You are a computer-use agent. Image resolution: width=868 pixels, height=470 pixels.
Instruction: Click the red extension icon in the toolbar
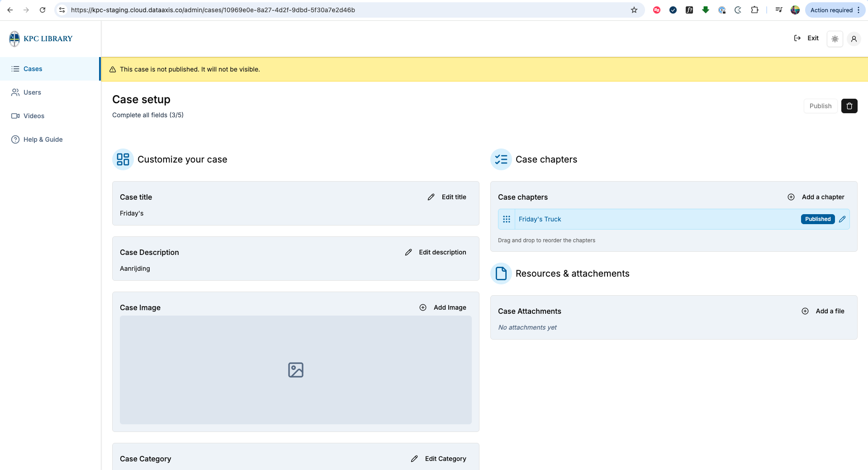pyautogui.click(x=657, y=10)
